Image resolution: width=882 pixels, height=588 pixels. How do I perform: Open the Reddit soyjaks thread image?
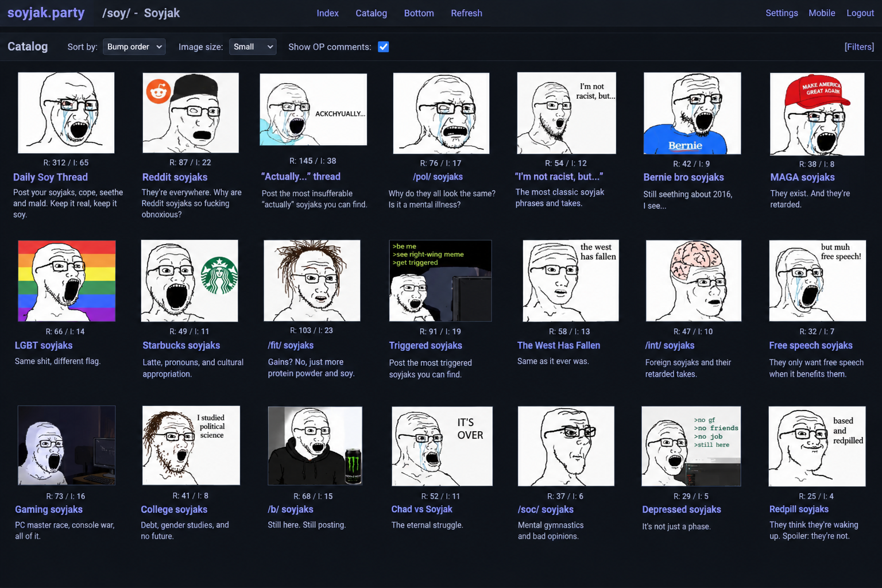(x=191, y=113)
